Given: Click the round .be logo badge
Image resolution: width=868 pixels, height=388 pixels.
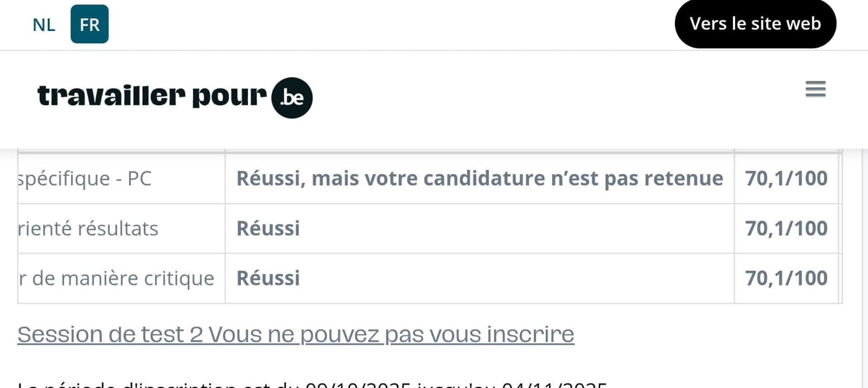Looking at the screenshot, I should [x=292, y=98].
